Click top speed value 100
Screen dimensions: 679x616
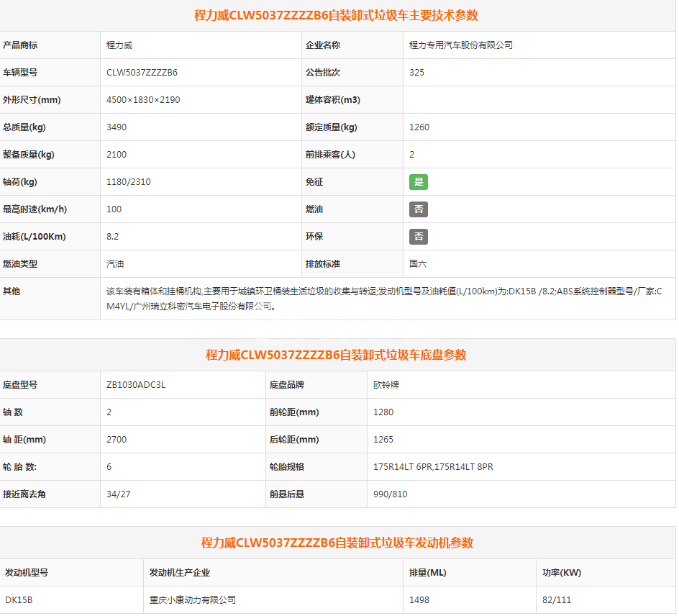tap(114, 209)
